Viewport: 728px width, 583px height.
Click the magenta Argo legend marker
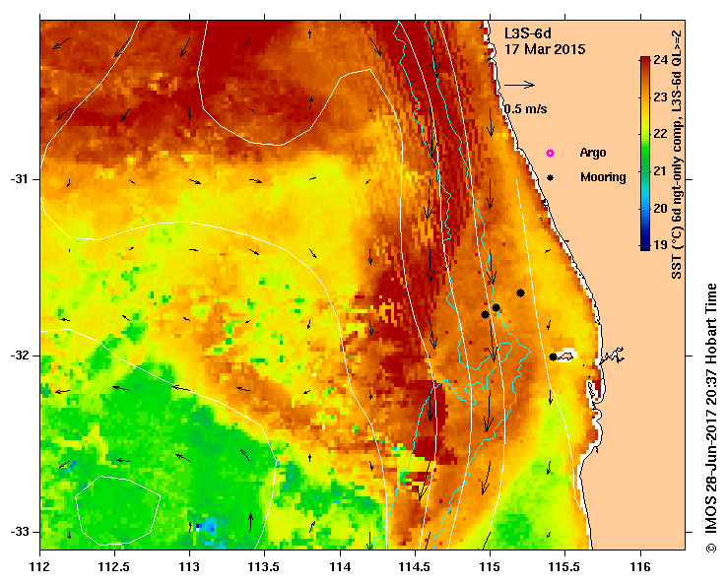(x=550, y=154)
